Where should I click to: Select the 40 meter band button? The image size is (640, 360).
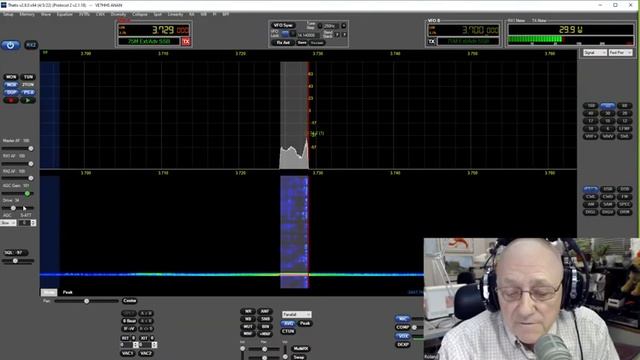(590, 113)
